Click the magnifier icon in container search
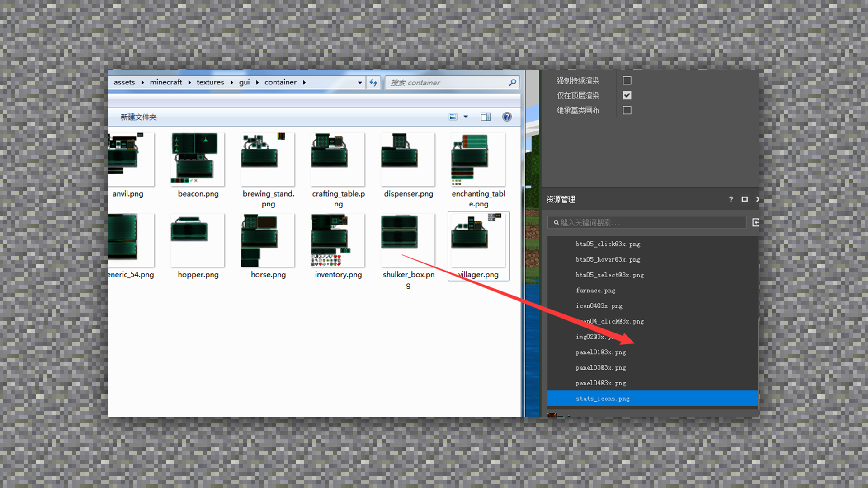The height and width of the screenshot is (488, 868). 512,83
